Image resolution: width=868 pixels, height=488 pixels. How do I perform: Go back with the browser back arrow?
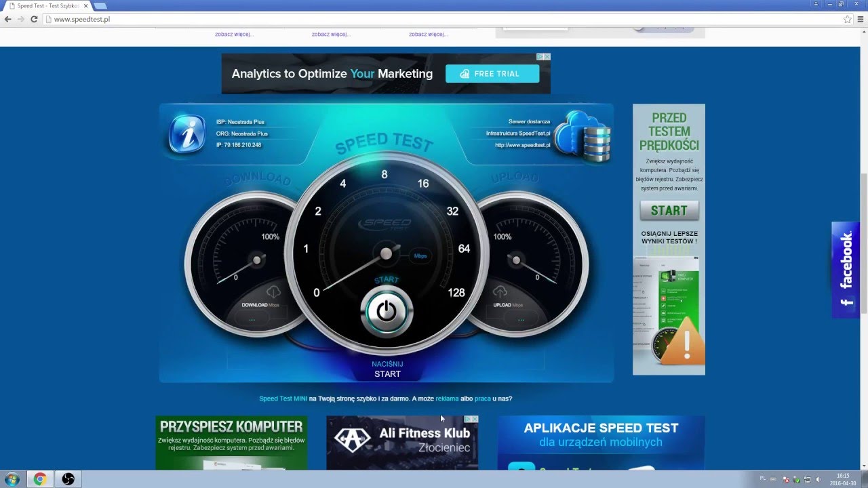(x=8, y=19)
